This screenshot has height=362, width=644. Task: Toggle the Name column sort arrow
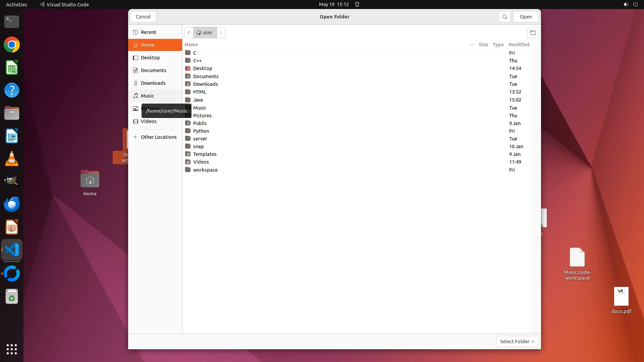coord(471,45)
